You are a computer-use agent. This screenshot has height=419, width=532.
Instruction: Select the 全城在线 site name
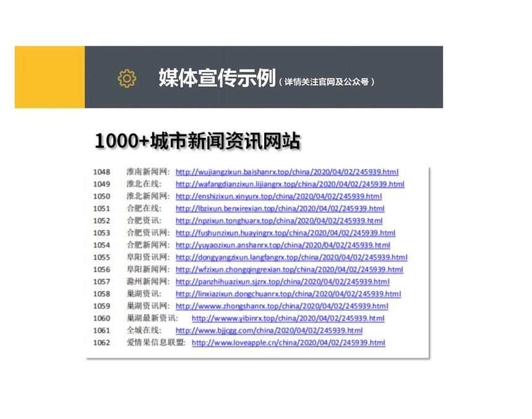pyautogui.click(x=144, y=330)
